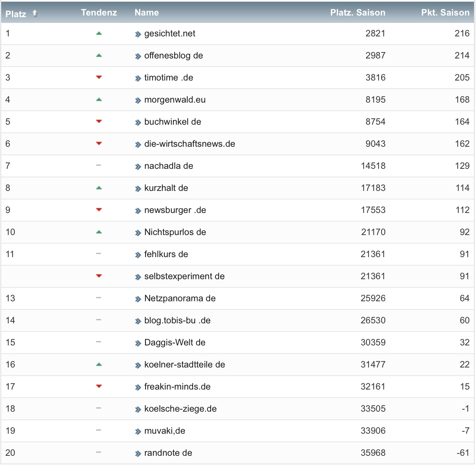Click green up-trend arrow for morgenwald.eu
Screen dimensions: 476x466
tap(99, 99)
